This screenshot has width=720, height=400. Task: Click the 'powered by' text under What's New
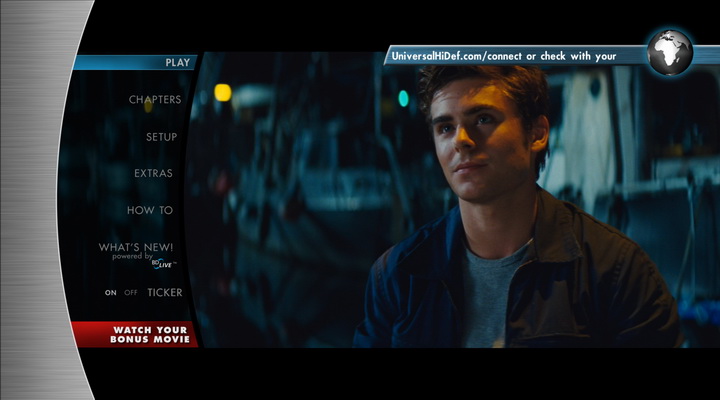(x=131, y=257)
